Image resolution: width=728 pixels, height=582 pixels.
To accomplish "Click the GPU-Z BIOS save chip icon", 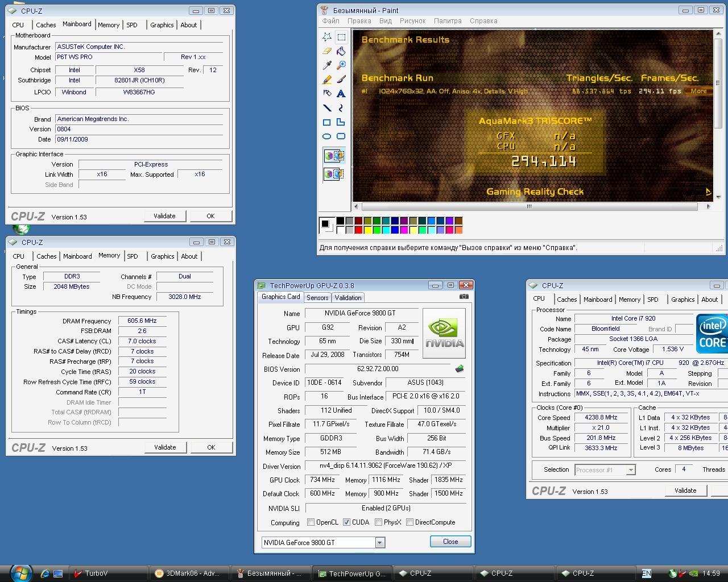I will click(460, 369).
